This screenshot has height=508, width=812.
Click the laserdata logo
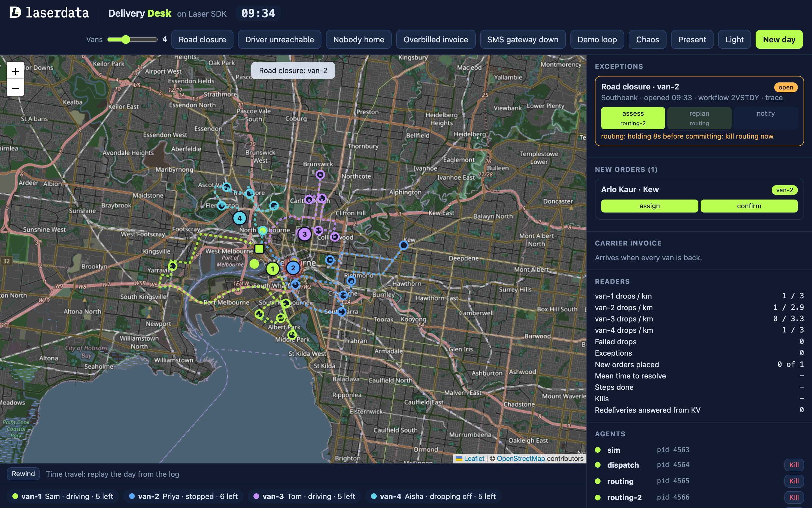click(x=49, y=13)
